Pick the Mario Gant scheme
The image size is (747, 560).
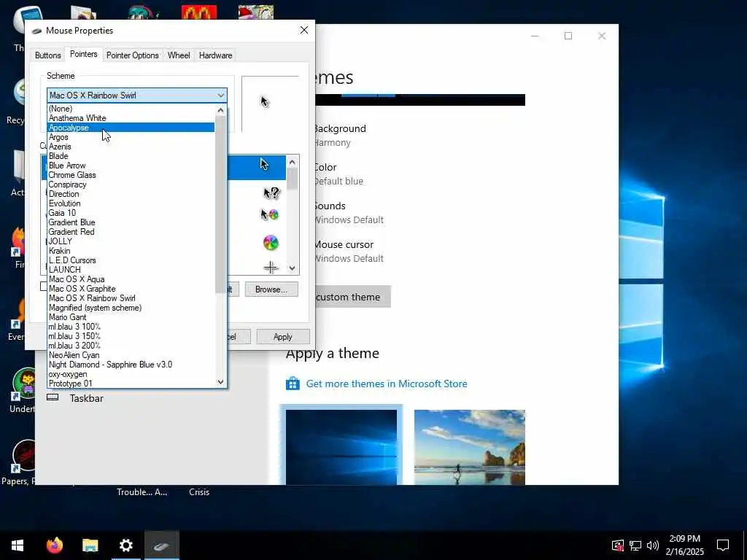131,317
